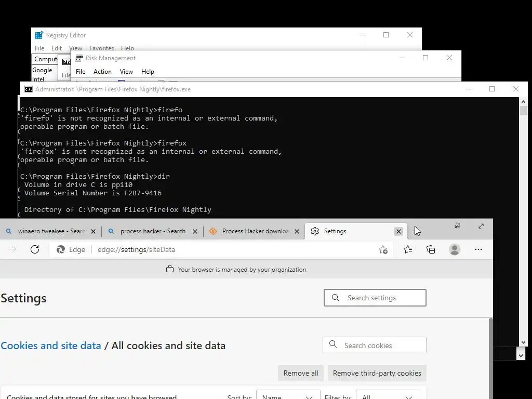Open Help menu in Disk Management

click(x=148, y=72)
